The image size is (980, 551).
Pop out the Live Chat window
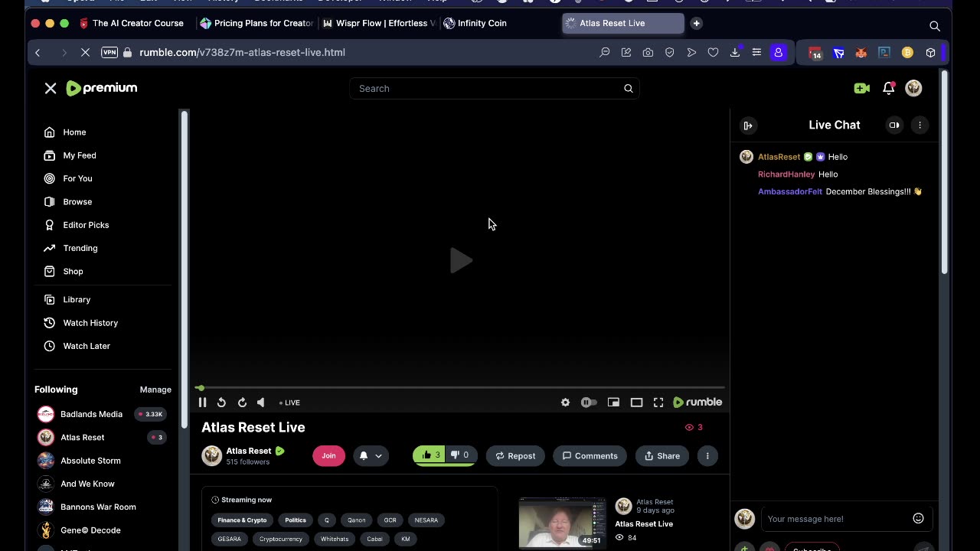coord(894,126)
